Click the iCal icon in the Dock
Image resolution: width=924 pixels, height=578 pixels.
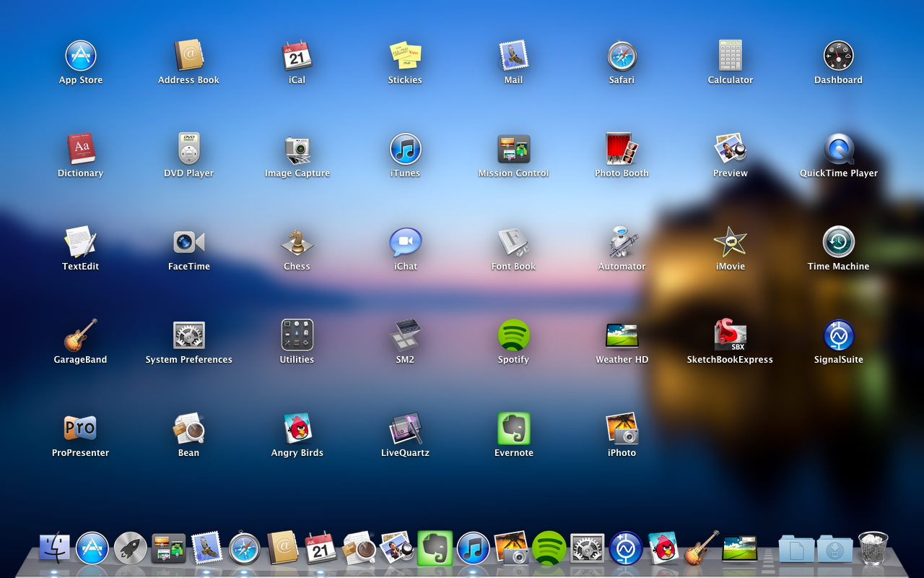pos(321,548)
